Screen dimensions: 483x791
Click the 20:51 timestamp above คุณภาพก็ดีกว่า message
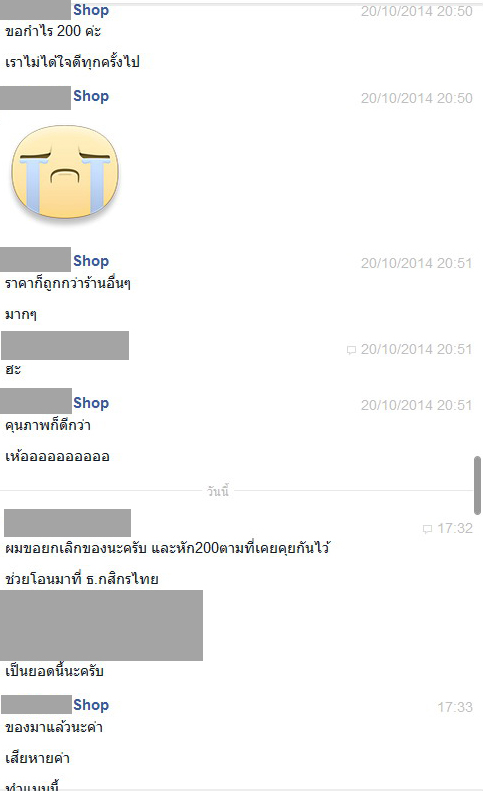click(x=416, y=405)
